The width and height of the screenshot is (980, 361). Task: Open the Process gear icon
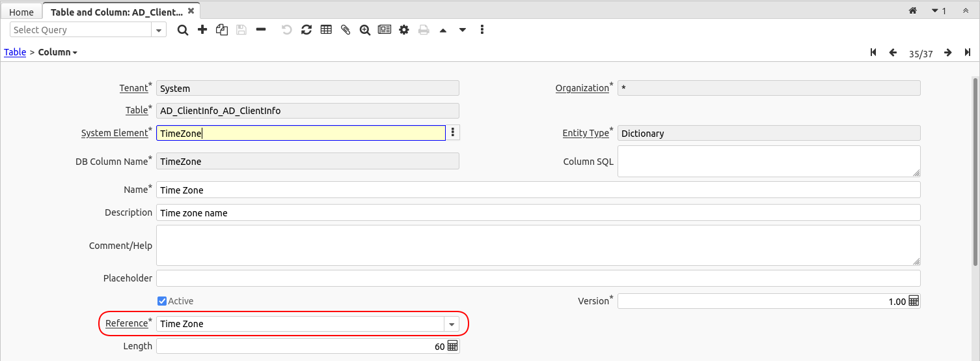[x=404, y=30]
